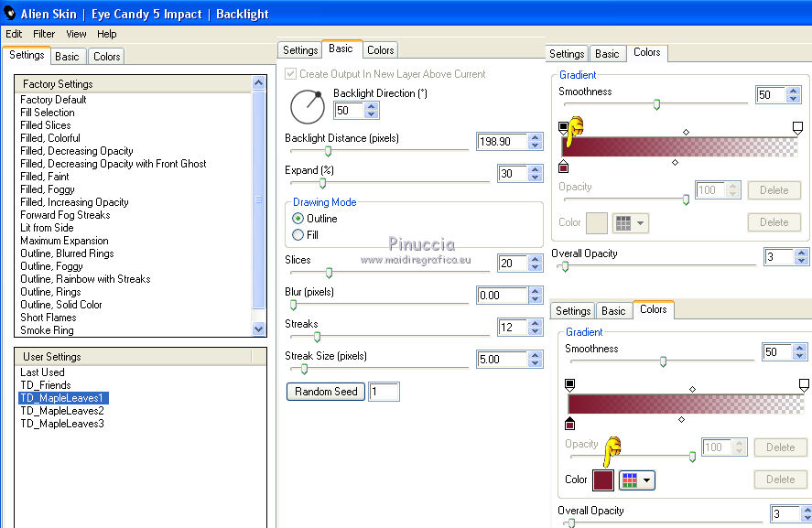Click the Streaks slider thumb

click(318, 337)
